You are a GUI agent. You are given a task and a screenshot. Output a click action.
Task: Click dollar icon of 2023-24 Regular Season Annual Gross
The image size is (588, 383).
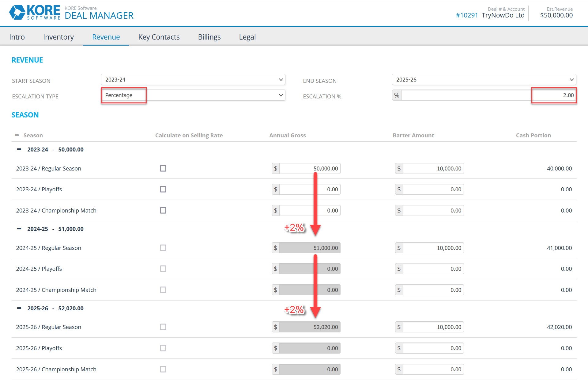click(276, 168)
